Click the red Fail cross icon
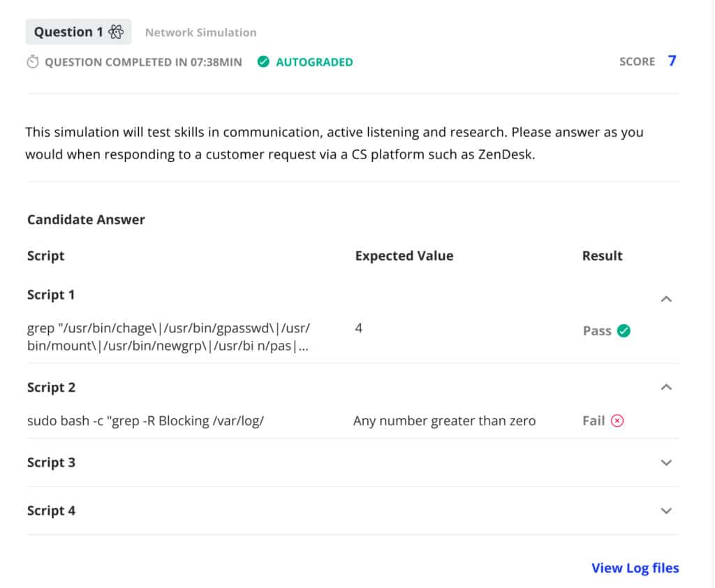Screen dimensions: 715x588 [617, 420]
